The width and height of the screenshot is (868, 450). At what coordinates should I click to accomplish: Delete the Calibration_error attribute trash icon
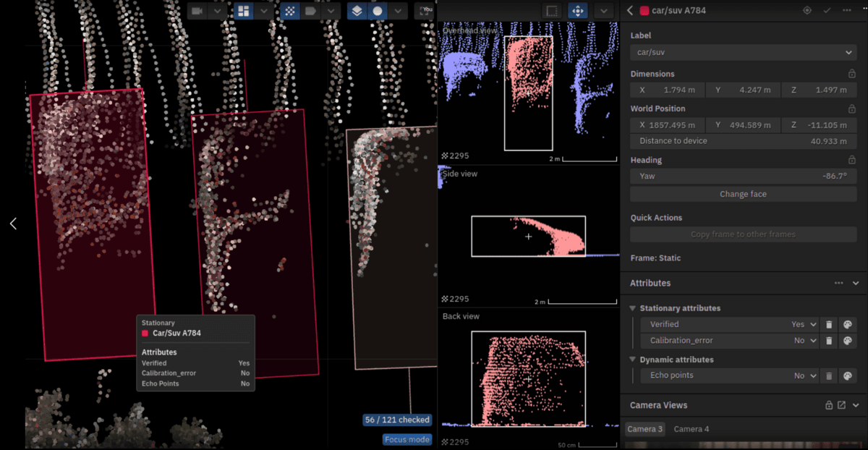coord(830,340)
